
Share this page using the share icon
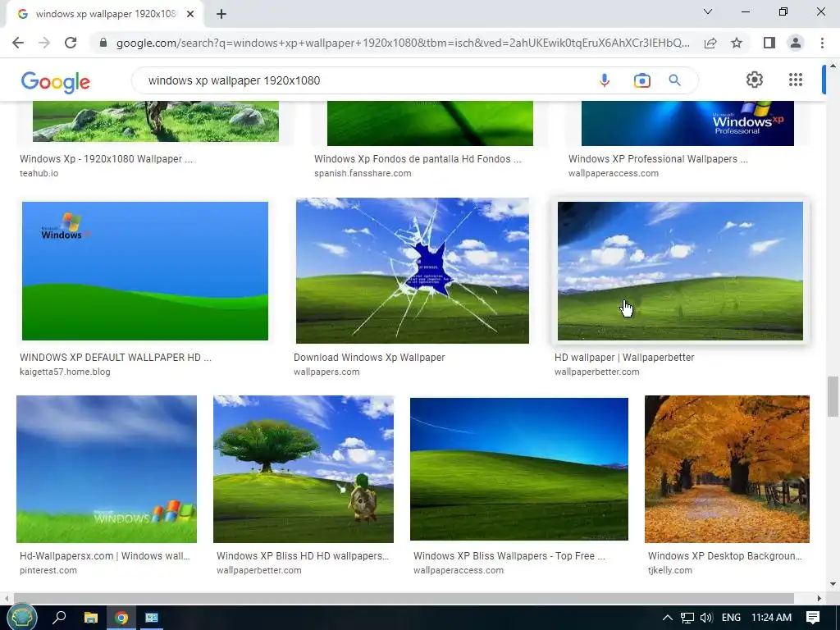(x=710, y=43)
